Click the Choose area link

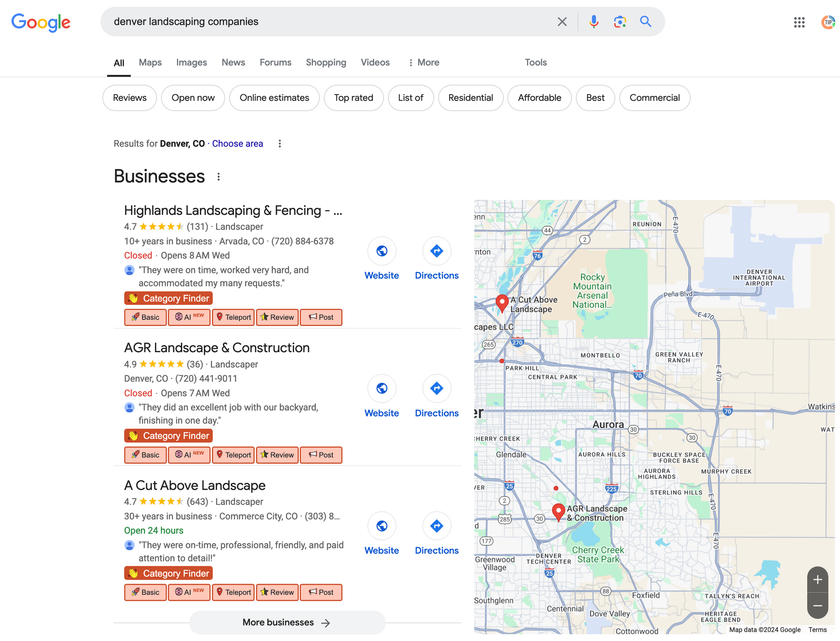click(238, 144)
